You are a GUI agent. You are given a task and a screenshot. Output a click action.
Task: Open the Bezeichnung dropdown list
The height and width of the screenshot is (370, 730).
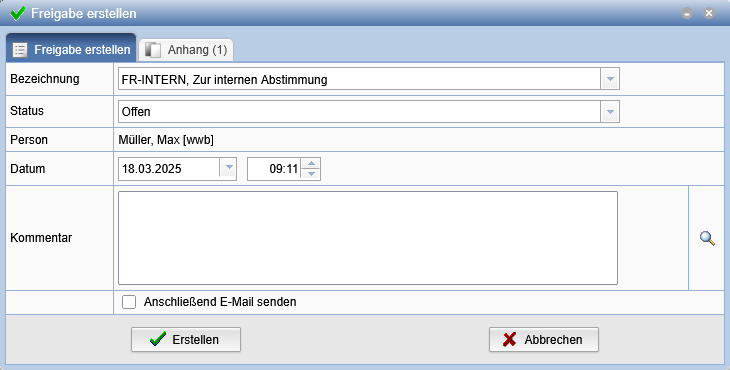pyautogui.click(x=610, y=79)
